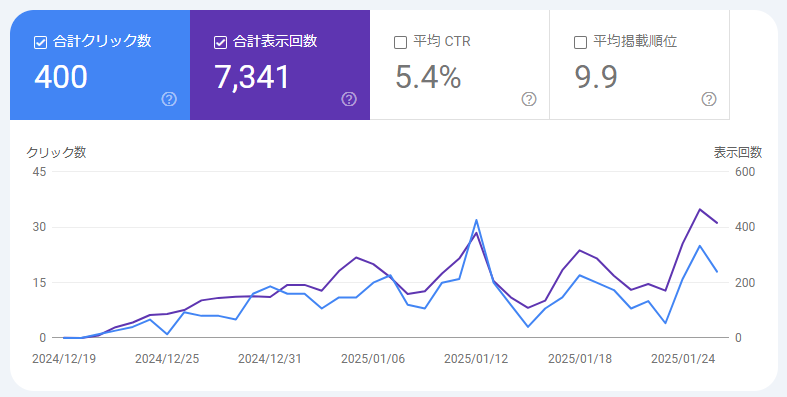
Task: Click the 表示回数 axis title
Action: (738, 153)
